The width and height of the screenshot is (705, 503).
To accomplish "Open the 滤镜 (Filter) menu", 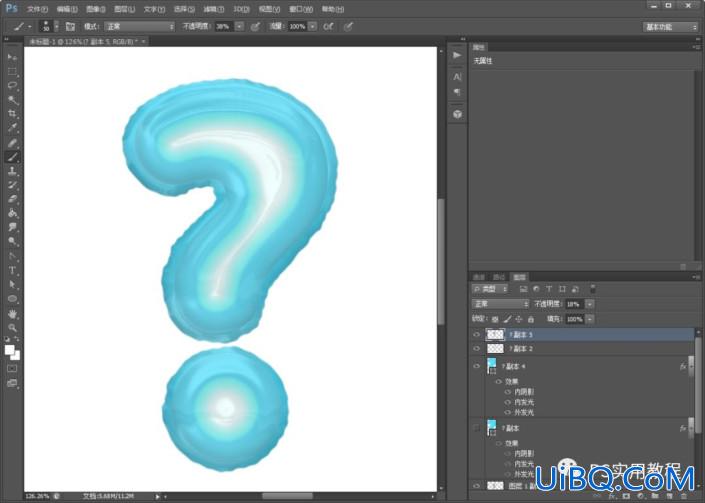I will point(214,9).
